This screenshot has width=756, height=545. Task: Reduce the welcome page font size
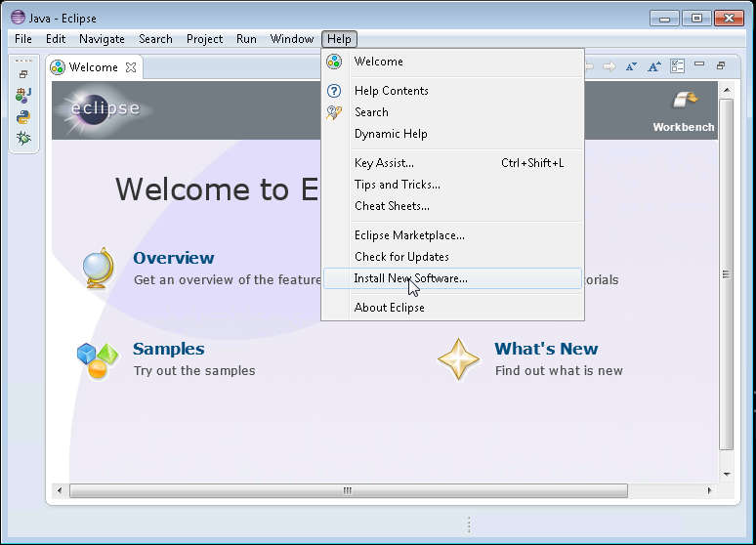pyautogui.click(x=631, y=66)
